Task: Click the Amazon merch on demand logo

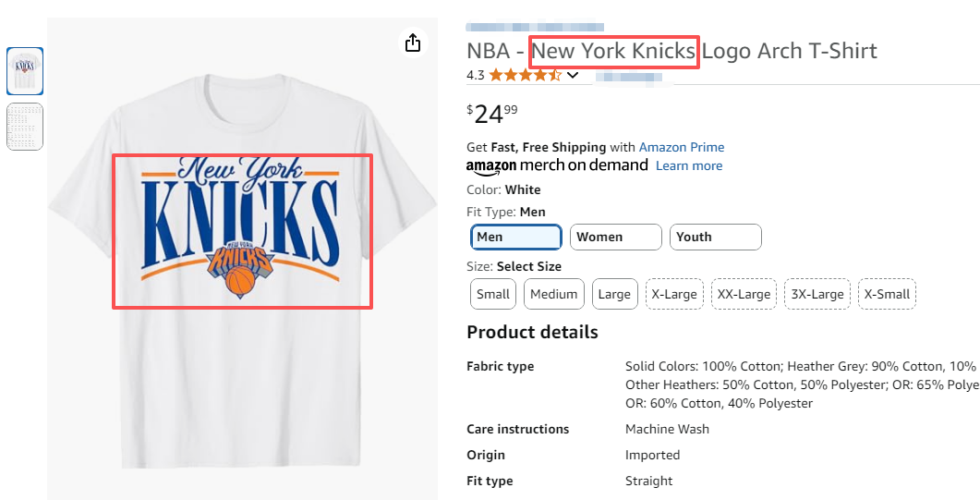Action: (557, 165)
